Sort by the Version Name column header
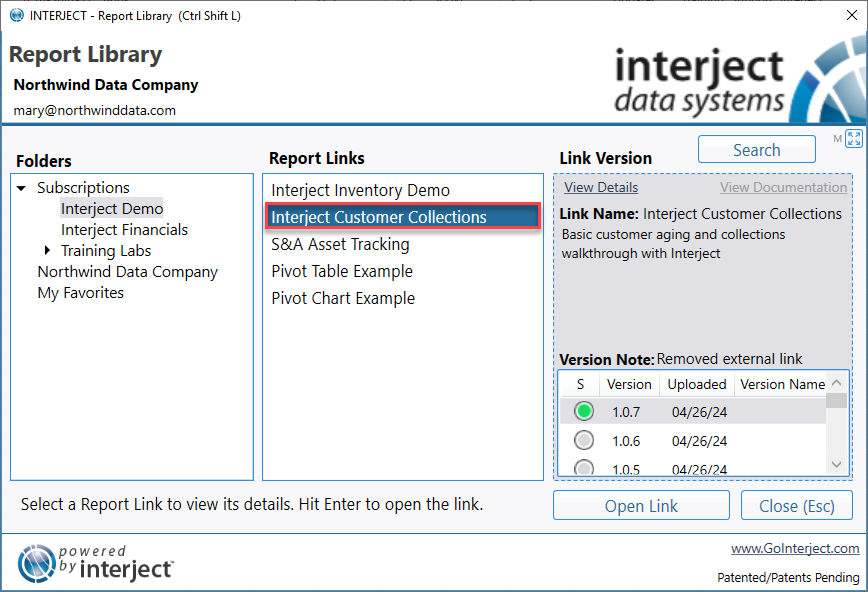868x592 pixels. tap(782, 384)
